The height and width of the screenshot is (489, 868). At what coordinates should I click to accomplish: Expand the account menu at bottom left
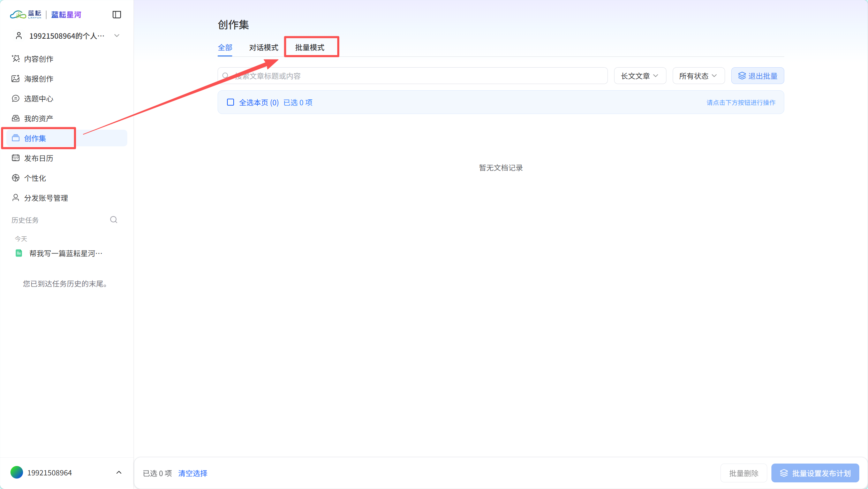(x=119, y=473)
